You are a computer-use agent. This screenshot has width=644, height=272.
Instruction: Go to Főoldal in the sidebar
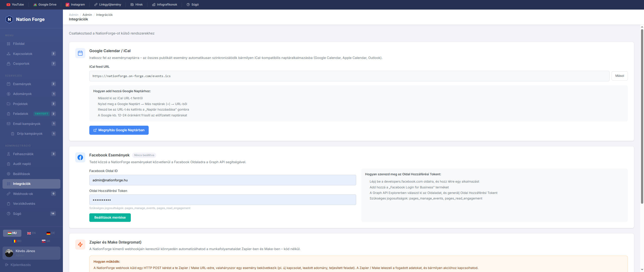tap(31, 44)
